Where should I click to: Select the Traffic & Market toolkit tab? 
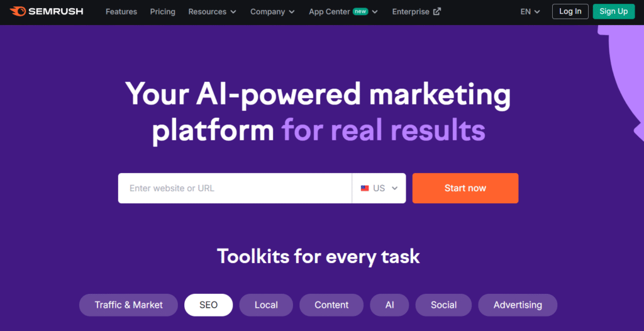129,305
